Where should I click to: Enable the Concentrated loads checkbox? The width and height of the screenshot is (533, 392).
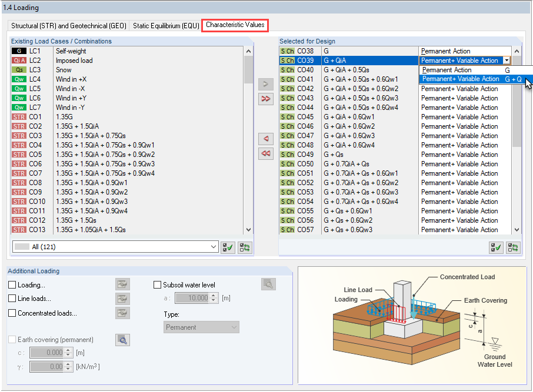point(12,313)
